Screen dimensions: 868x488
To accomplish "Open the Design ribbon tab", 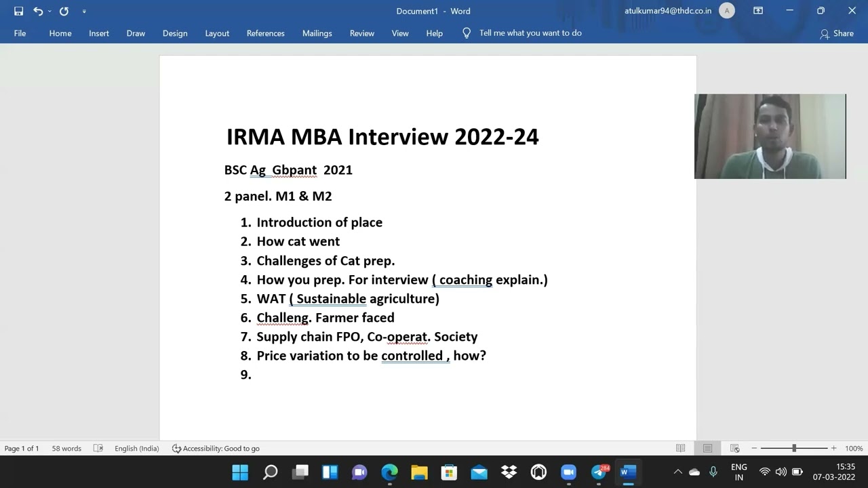I will [175, 33].
